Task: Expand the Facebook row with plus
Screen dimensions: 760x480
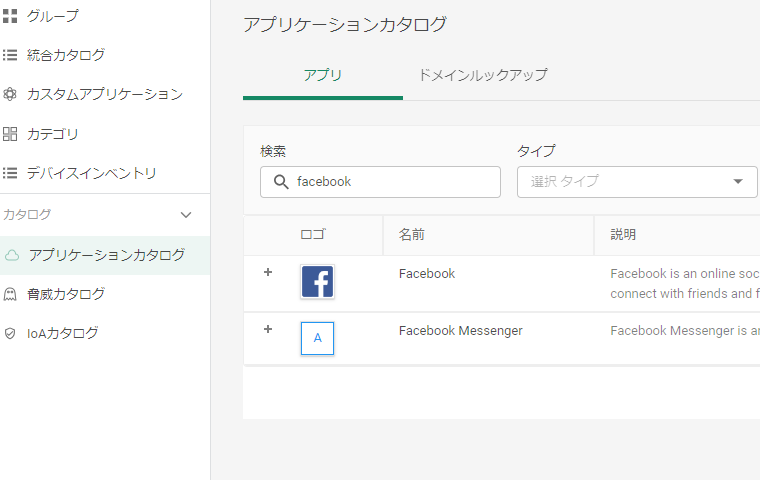Action: [x=268, y=272]
